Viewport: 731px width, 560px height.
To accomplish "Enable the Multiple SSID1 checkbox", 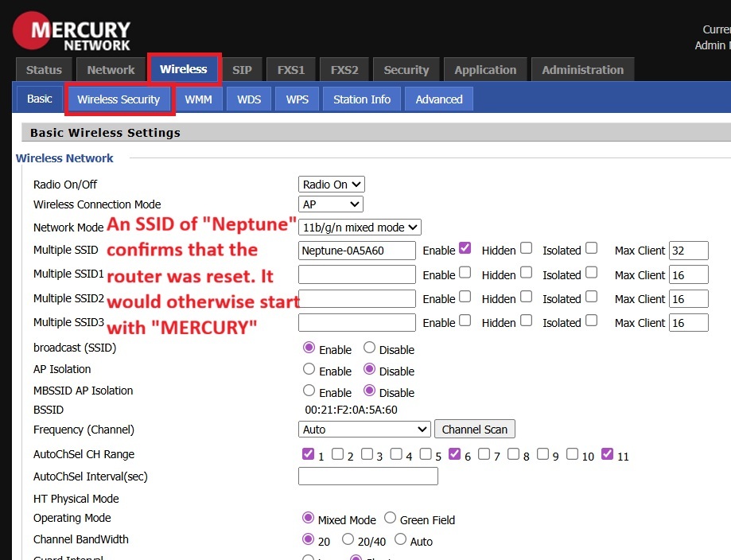I will 465,273.
